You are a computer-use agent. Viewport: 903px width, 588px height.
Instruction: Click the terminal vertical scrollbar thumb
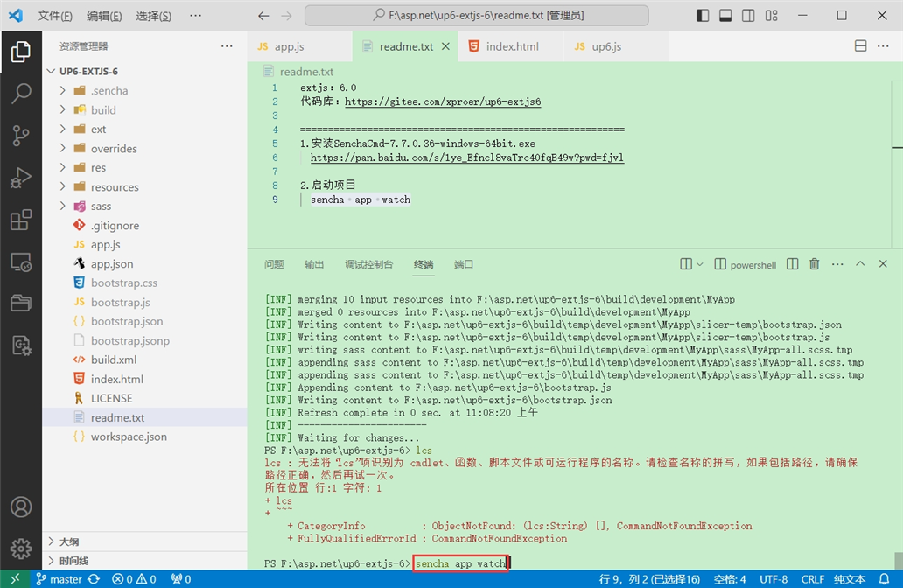pos(898,560)
